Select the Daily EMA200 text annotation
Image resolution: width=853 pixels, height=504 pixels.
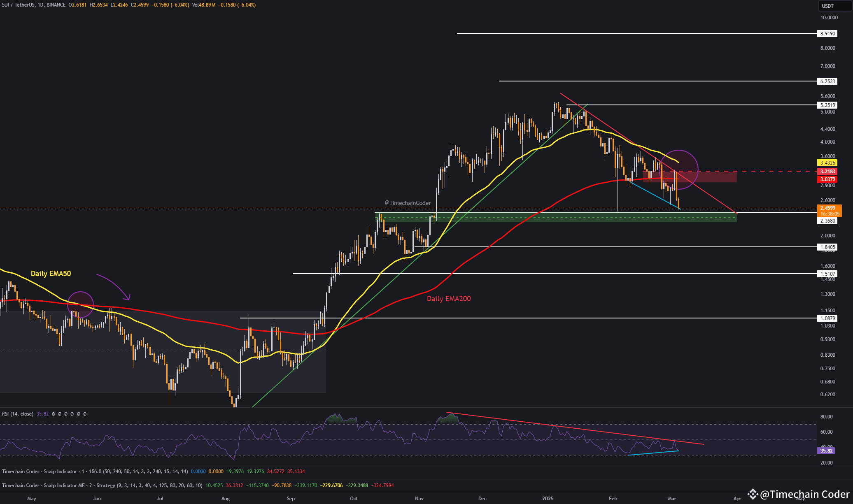click(x=449, y=299)
